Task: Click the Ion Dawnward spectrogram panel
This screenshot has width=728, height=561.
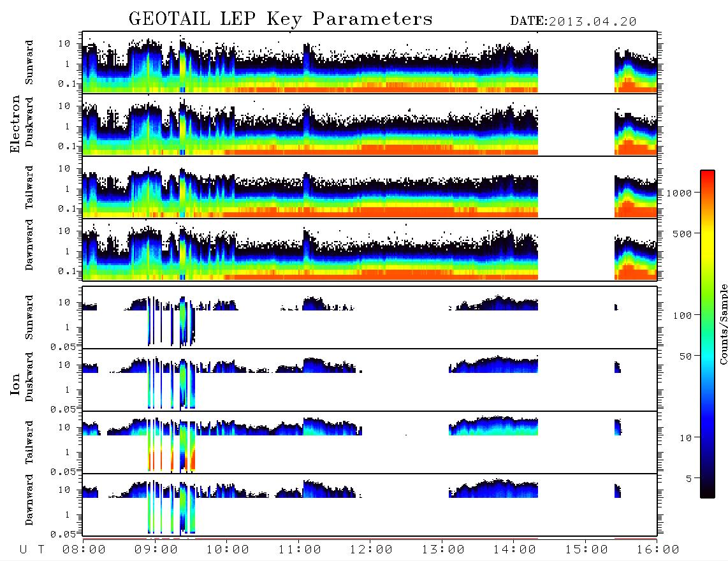Action: 370,505
